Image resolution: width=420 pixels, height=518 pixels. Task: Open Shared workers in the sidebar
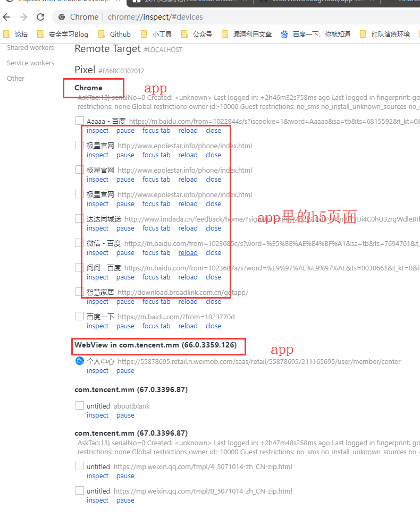click(x=30, y=48)
